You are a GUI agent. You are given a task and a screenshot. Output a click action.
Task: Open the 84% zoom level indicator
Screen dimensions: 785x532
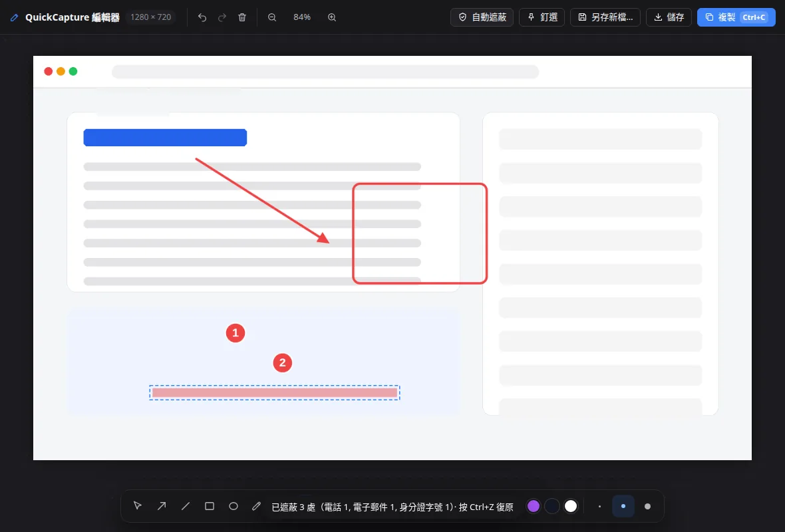pyautogui.click(x=302, y=17)
